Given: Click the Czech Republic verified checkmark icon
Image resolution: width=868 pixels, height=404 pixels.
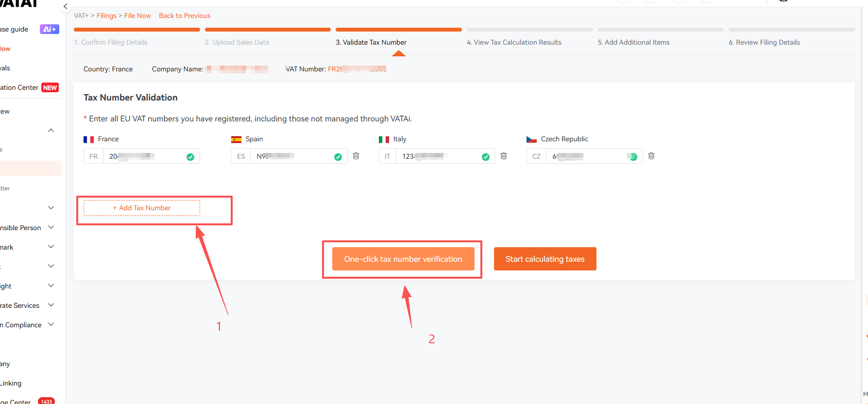Looking at the screenshot, I should pos(633,157).
